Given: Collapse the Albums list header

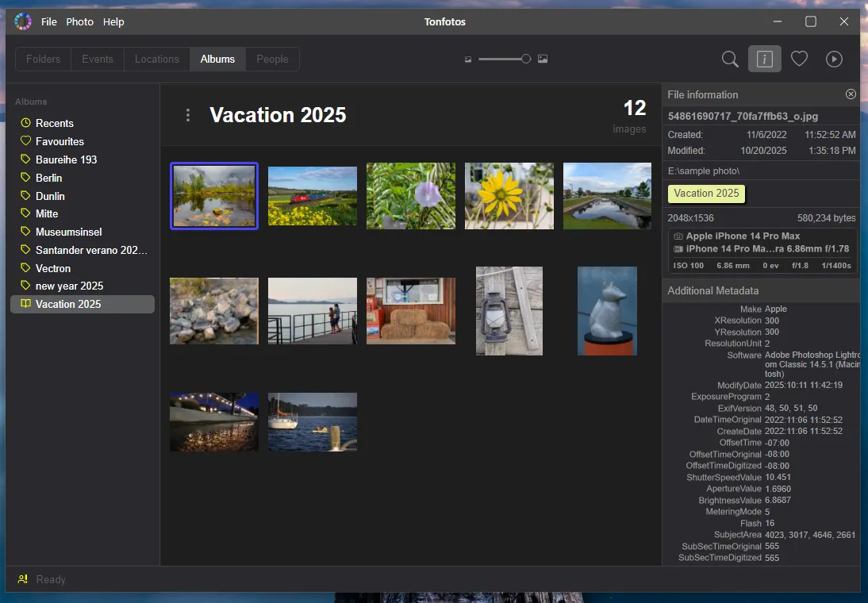Looking at the screenshot, I should tap(30, 102).
